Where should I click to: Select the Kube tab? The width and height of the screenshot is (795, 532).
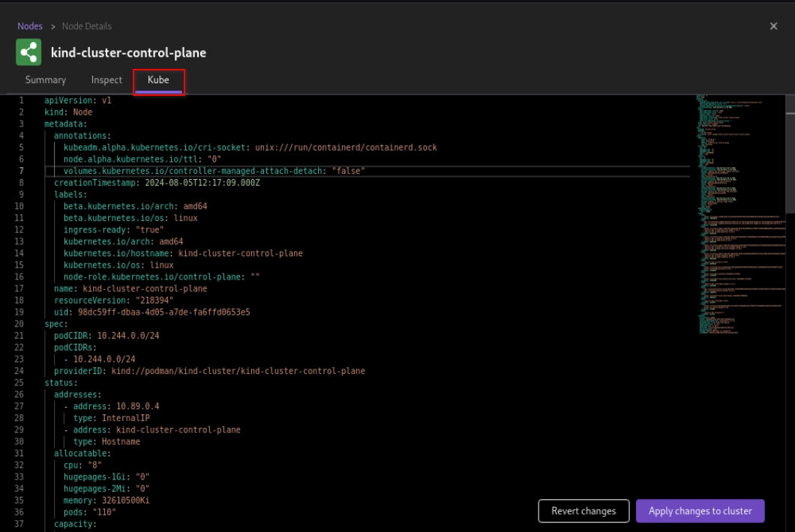[x=158, y=80]
